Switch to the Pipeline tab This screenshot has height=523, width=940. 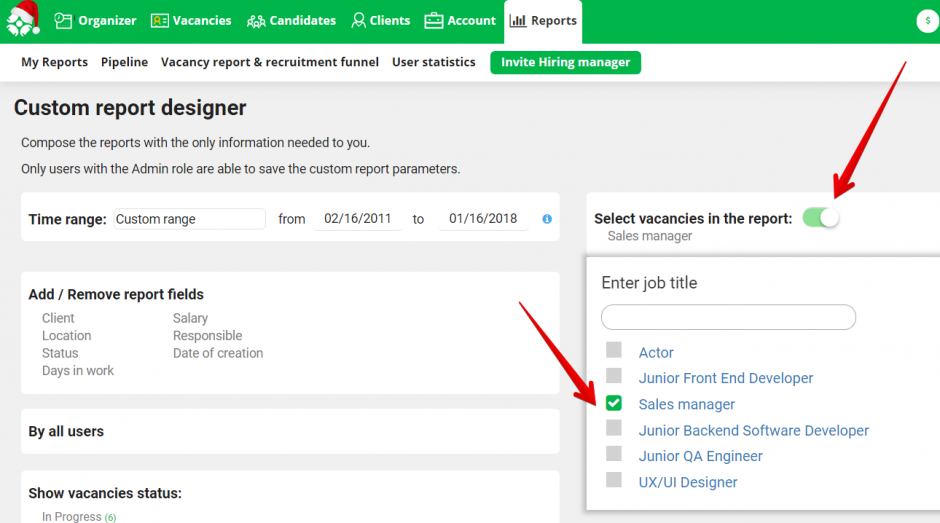pos(124,62)
